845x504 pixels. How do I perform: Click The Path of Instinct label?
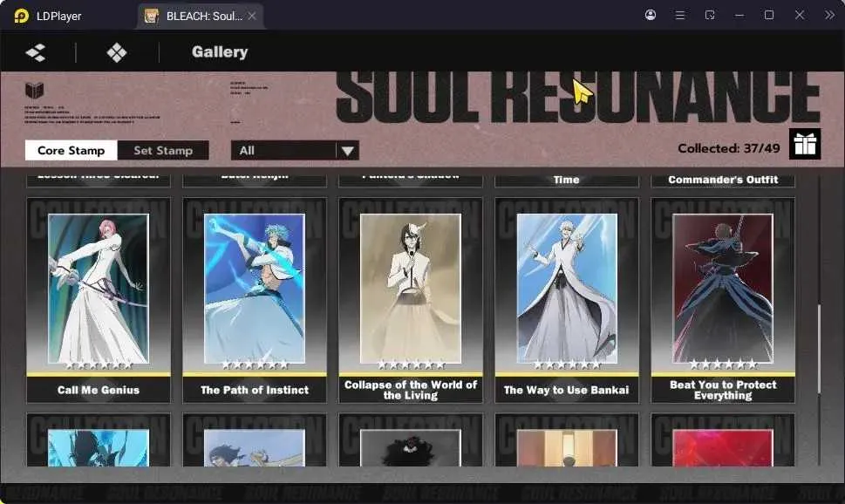click(255, 390)
